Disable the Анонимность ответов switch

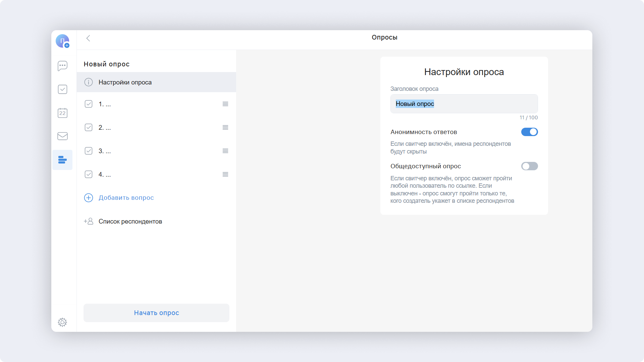[529, 132]
